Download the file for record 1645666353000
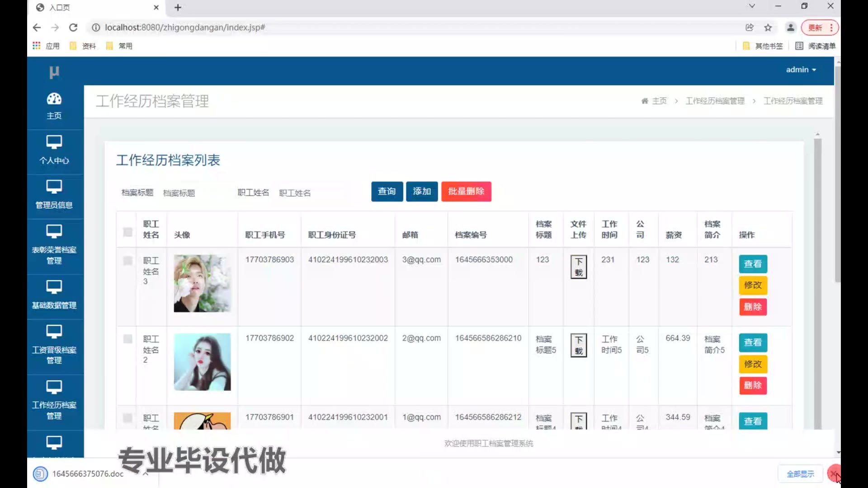The width and height of the screenshot is (868, 488). [x=579, y=267]
